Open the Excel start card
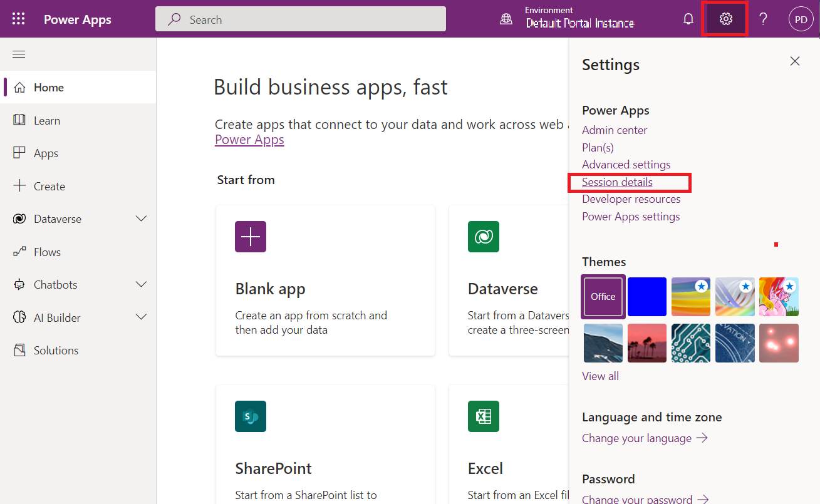Image resolution: width=820 pixels, height=504 pixels. click(x=509, y=445)
